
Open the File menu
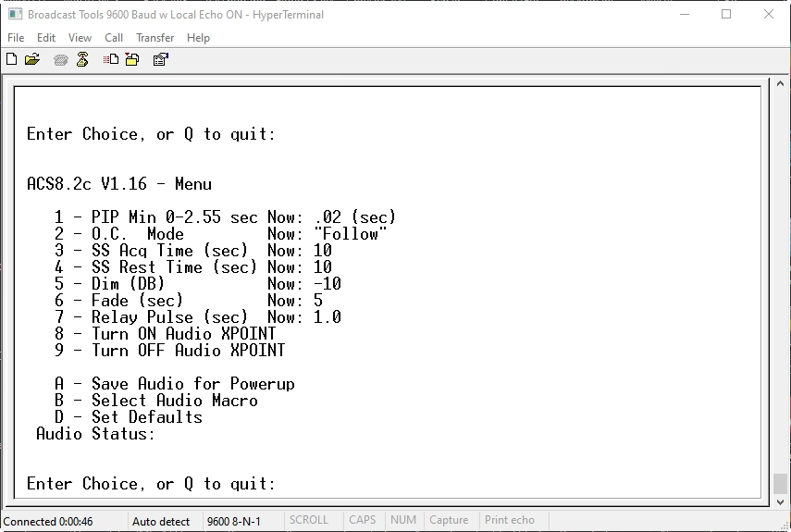[x=16, y=38]
